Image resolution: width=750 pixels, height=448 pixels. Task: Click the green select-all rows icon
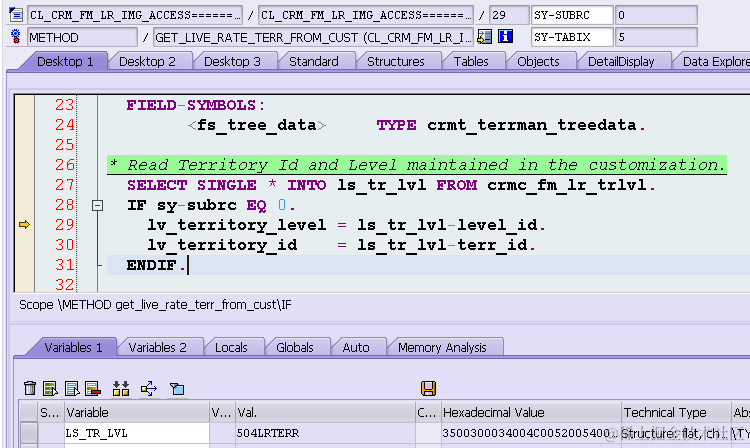pos(50,388)
